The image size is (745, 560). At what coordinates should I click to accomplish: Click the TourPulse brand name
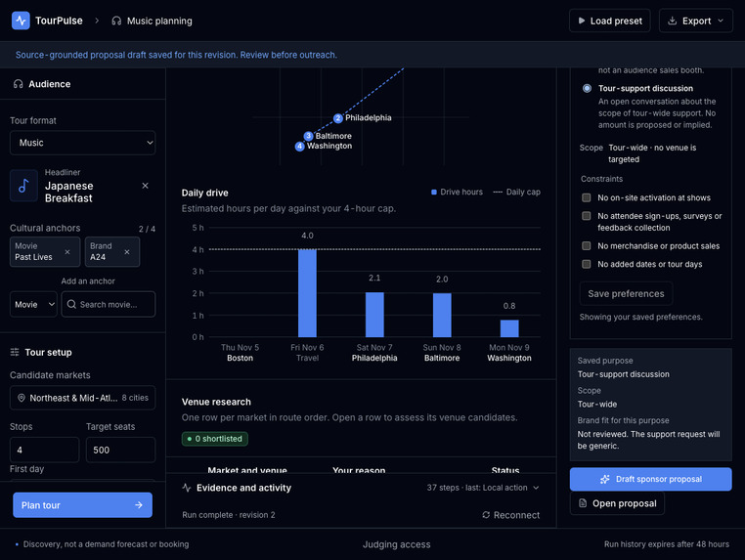click(x=59, y=21)
